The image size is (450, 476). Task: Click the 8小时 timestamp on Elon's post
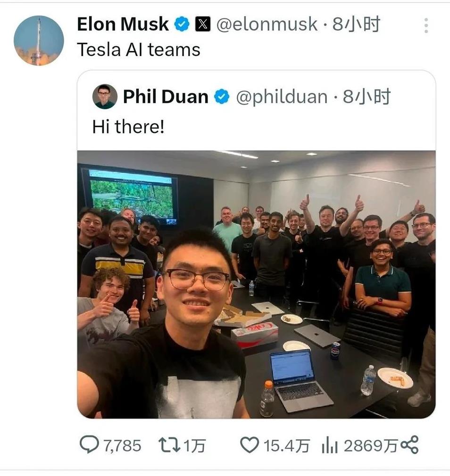click(x=356, y=25)
